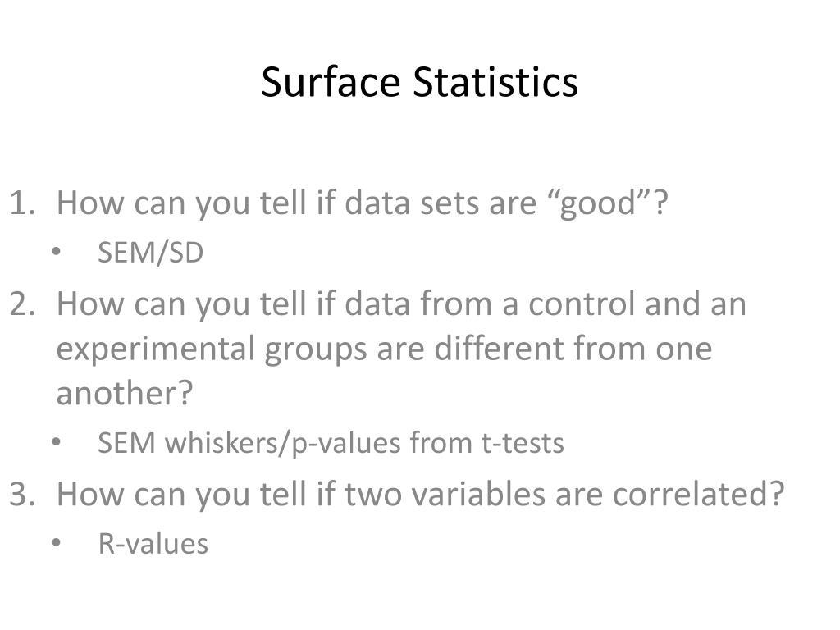Click the bullet dot before R-values
This screenshot has height=630, width=840.
[57, 542]
